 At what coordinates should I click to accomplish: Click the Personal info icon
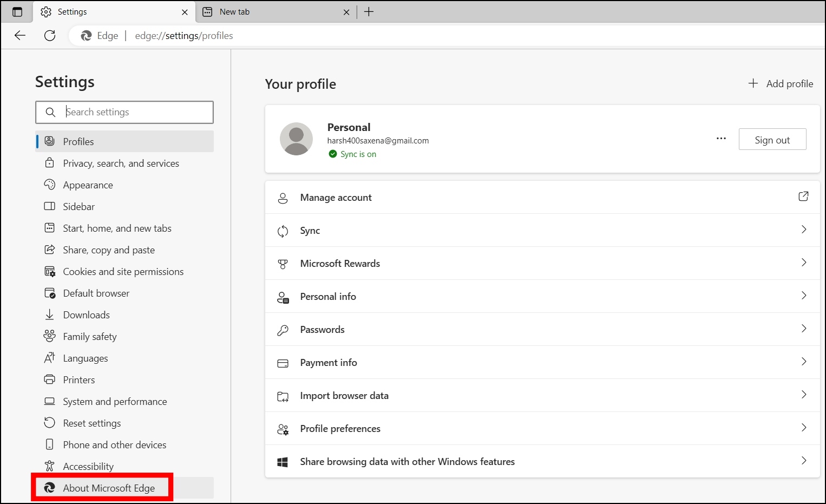(283, 297)
